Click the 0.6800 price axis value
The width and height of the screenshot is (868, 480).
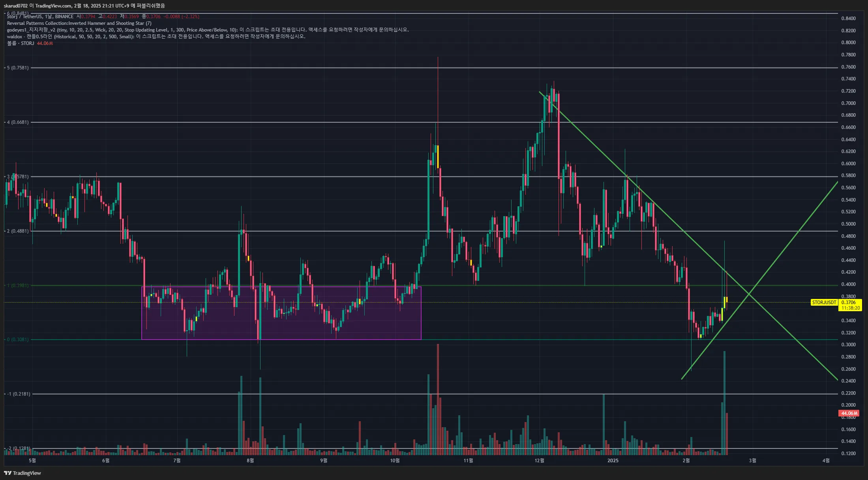tap(848, 115)
